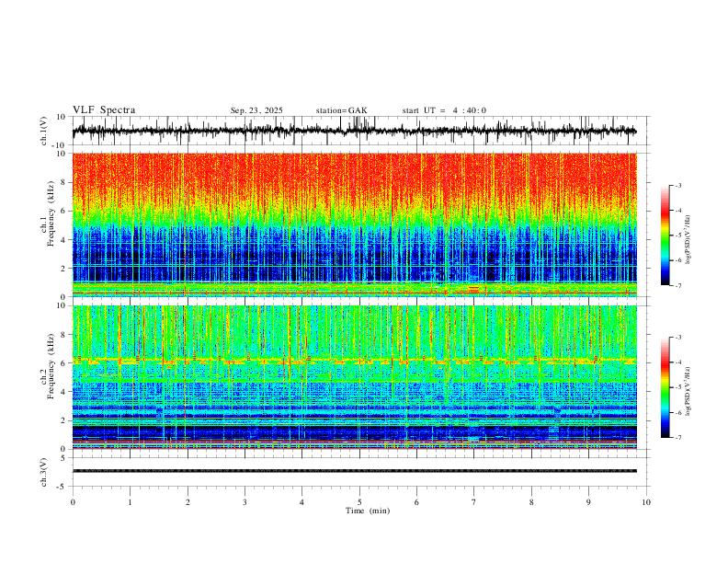Click the 'station=GAK' label
Image resolution: width=728 pixels, height=563 pixels.
(x=341, y=110)
